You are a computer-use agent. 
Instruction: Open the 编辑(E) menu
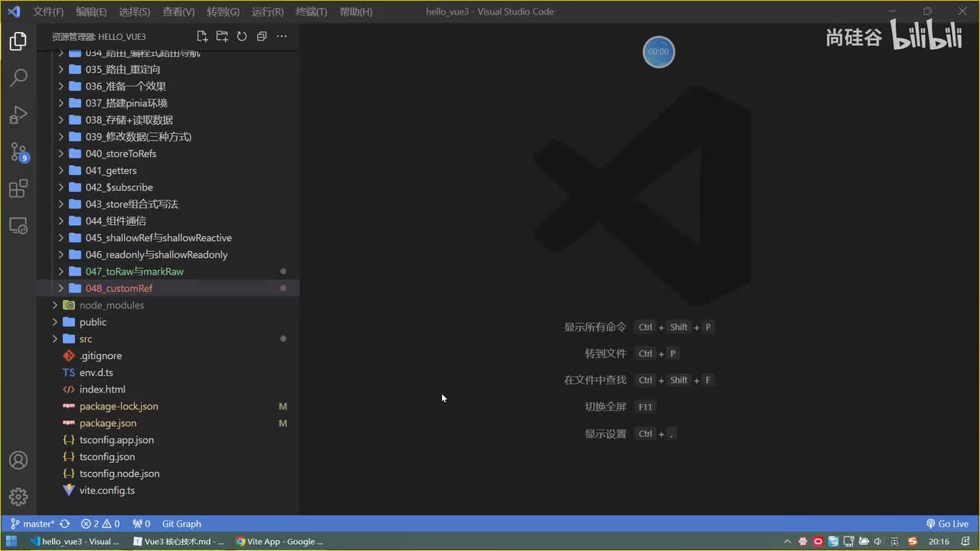91,11
